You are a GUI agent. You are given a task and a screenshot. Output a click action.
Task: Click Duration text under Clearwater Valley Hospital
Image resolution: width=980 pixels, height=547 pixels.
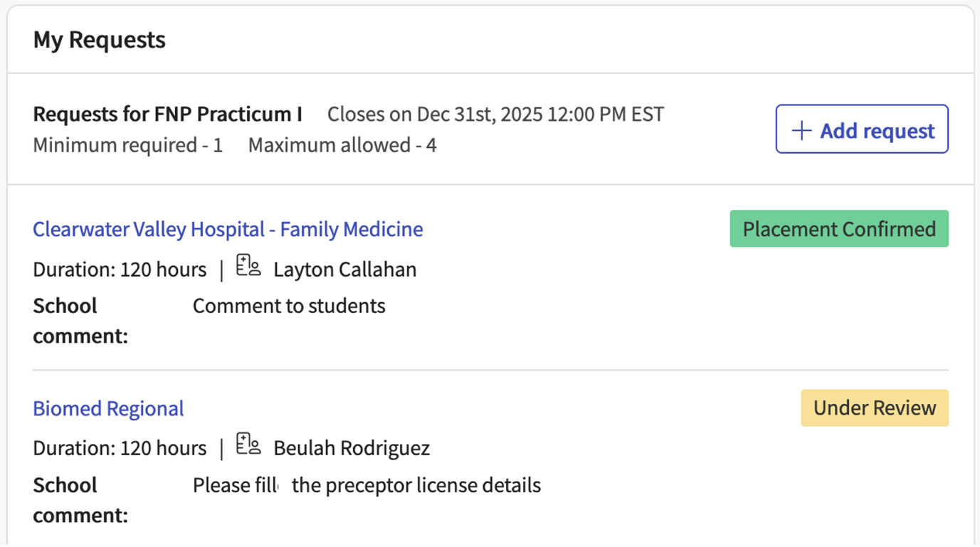point(120,270)
